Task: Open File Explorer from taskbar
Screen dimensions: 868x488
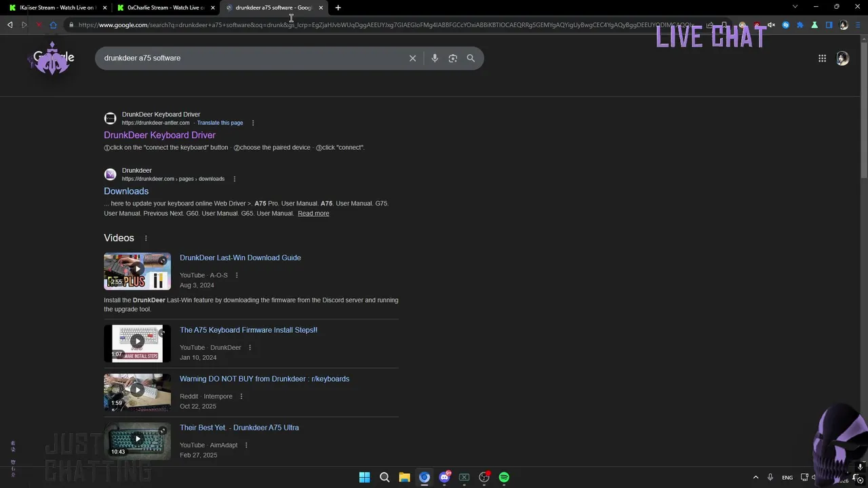Action: point(404,477)
